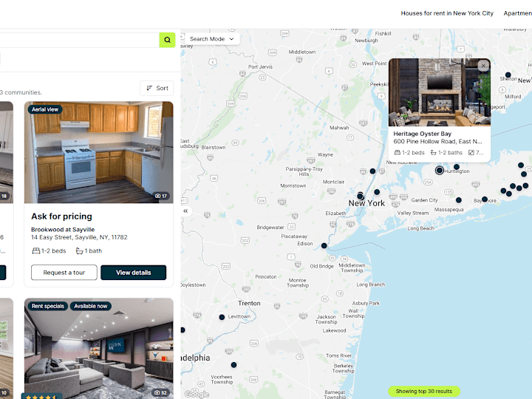The image size is (532, 399).
Task: Open the Search Mode dropdown
Action: (212, 39)
